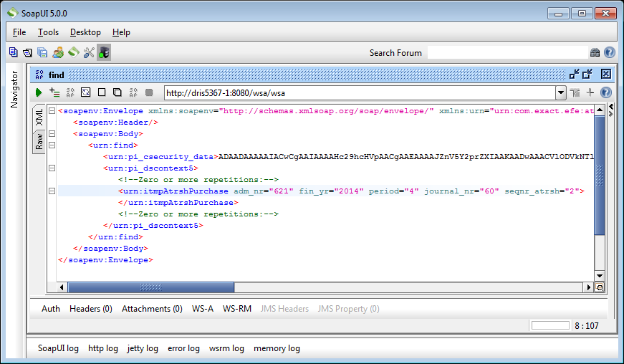The image size is (624, 364).
Task: Click the find window undock icon
Action: [587, 74]
